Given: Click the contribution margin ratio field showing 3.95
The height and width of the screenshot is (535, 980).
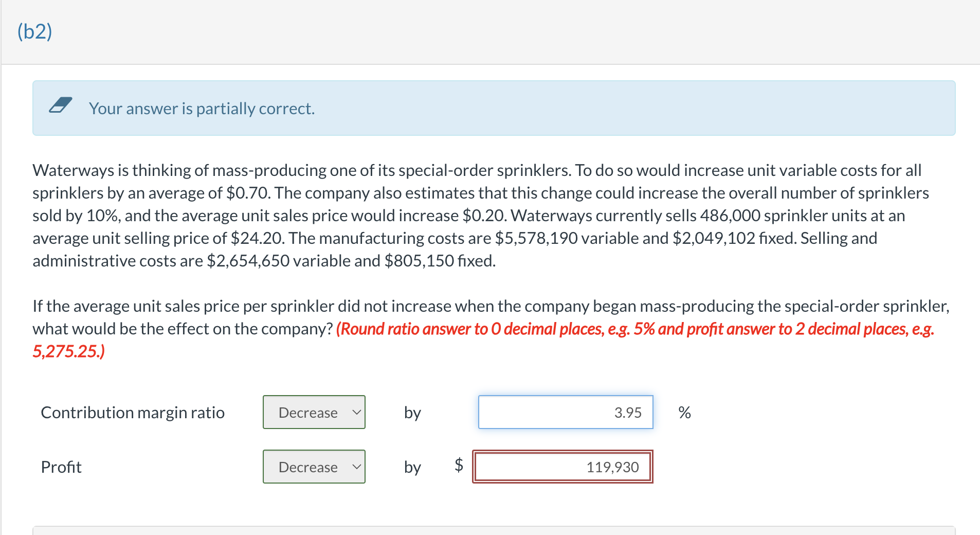Looking at the screenshot, I should pos(566,412).
